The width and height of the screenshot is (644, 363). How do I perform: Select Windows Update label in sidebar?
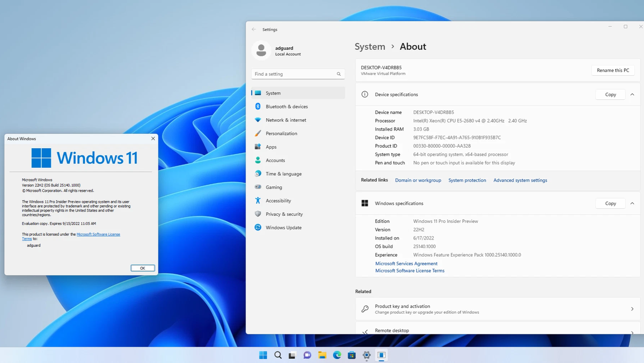[x=283, y=228]
